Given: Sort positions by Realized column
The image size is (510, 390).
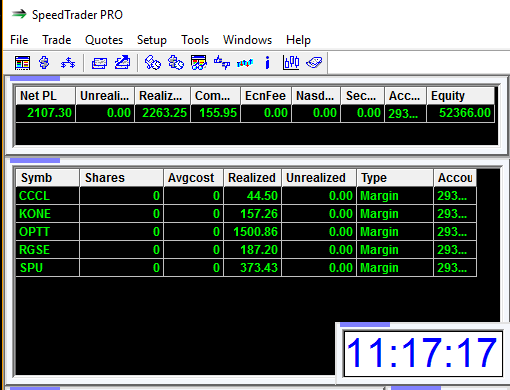Looking at the screenshot, I should pyautogui.click(x=252, y=178).
